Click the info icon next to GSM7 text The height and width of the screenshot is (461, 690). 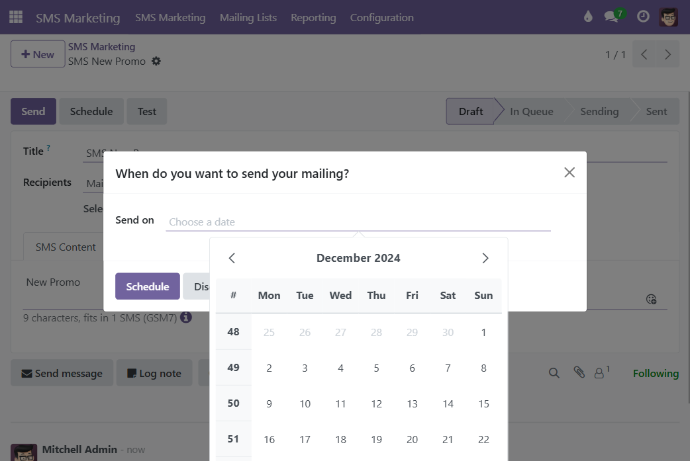186,317
